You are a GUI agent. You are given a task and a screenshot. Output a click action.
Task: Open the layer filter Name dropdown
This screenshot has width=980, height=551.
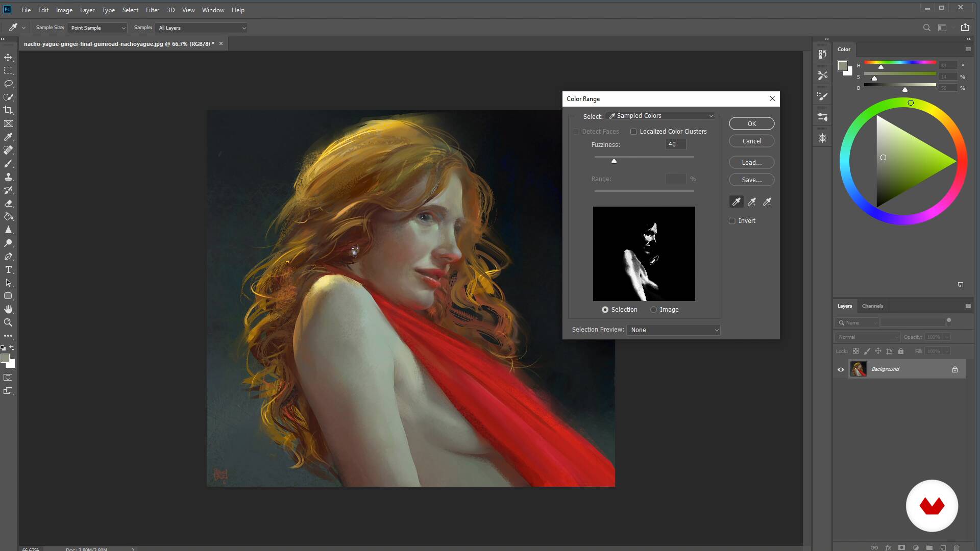pos(857,322)
